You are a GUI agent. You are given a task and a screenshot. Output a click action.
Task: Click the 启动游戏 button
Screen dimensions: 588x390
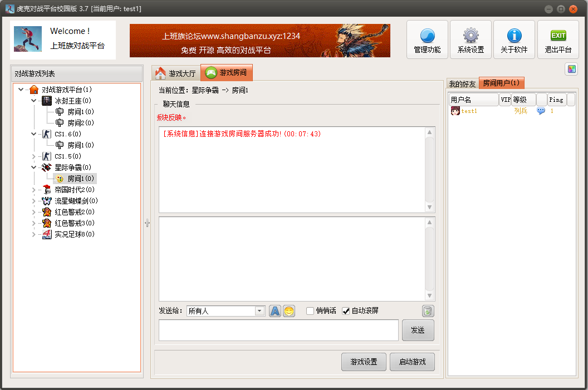coord(412,362)
